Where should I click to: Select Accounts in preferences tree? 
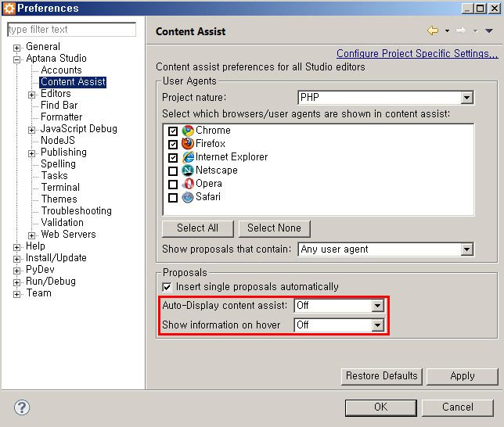(61, 70)
